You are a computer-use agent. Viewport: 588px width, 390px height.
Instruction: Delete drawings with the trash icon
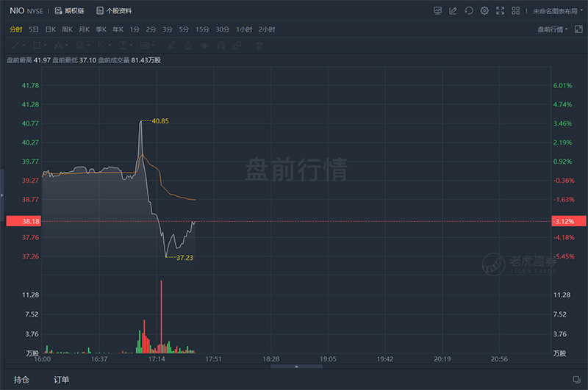(259, 46)
